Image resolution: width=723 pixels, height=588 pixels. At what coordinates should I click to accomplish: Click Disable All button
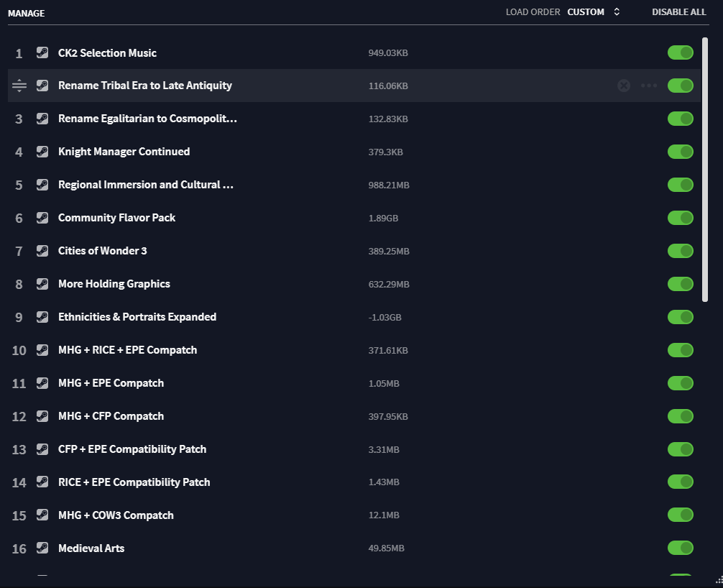click(678, 12)
